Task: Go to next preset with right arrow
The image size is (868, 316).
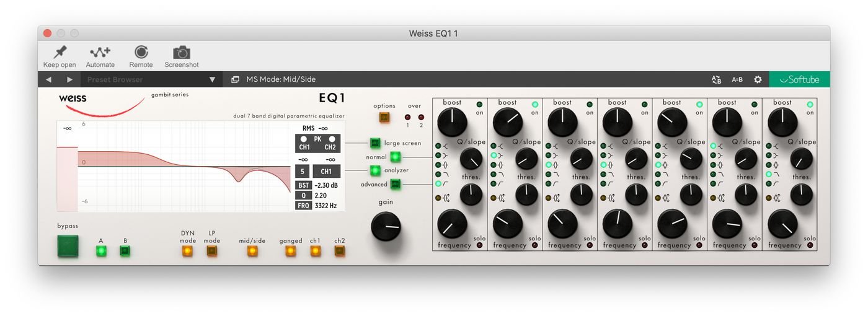Action: click(69, 79)
